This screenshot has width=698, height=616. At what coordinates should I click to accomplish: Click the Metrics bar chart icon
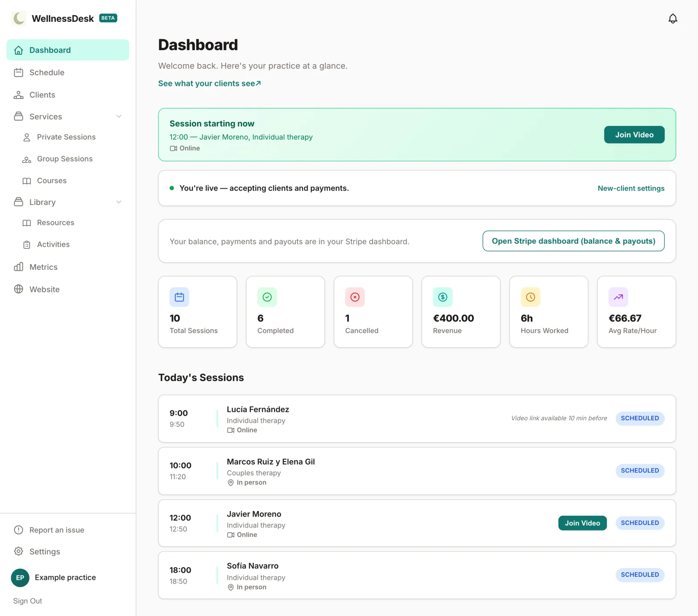[18, 267]
